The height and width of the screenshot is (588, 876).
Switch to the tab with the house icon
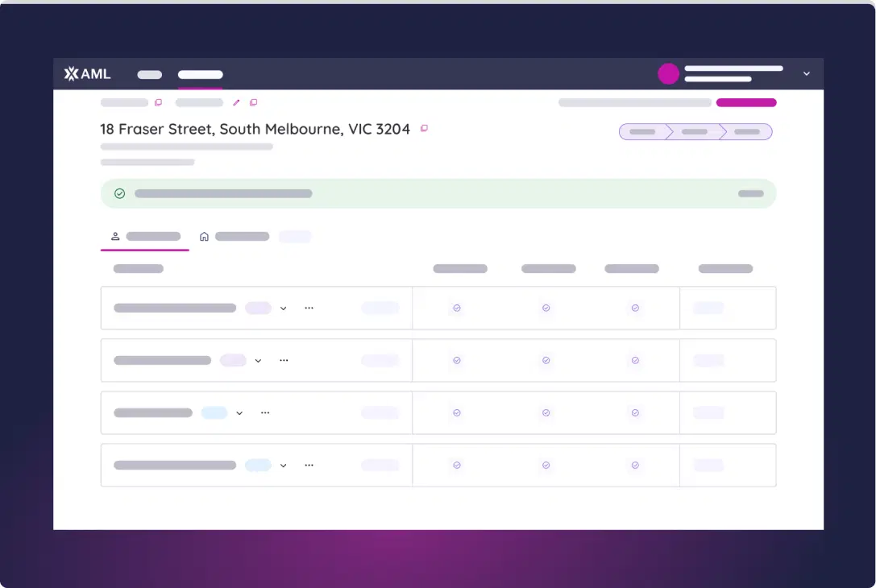click(x=234, y=237)
